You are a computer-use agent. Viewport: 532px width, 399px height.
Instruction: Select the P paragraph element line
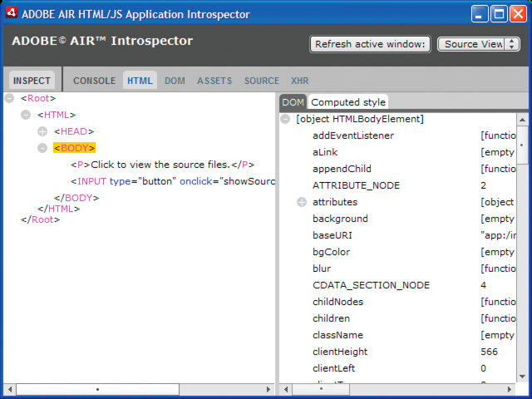[162, 165]
